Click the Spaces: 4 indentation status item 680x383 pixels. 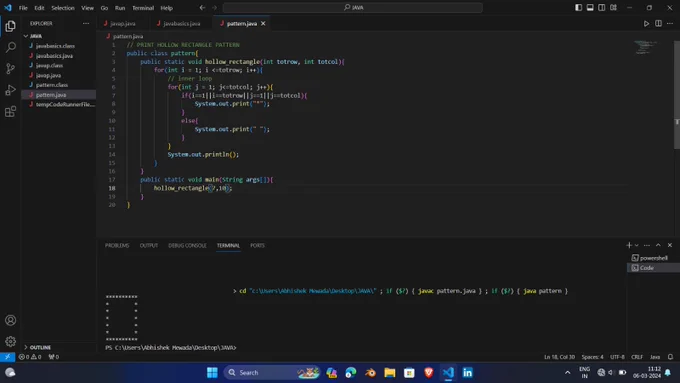tap(592, 357)
